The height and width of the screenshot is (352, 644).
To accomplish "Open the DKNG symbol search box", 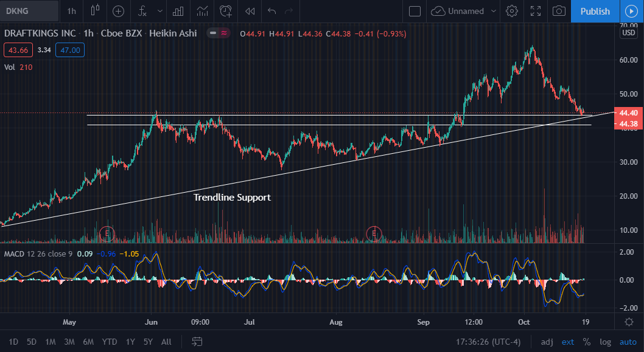I will (x=30, y=11).
